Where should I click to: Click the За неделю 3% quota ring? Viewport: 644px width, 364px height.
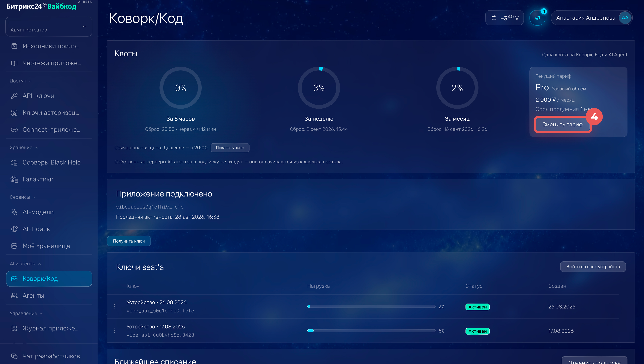click(319, 88)
